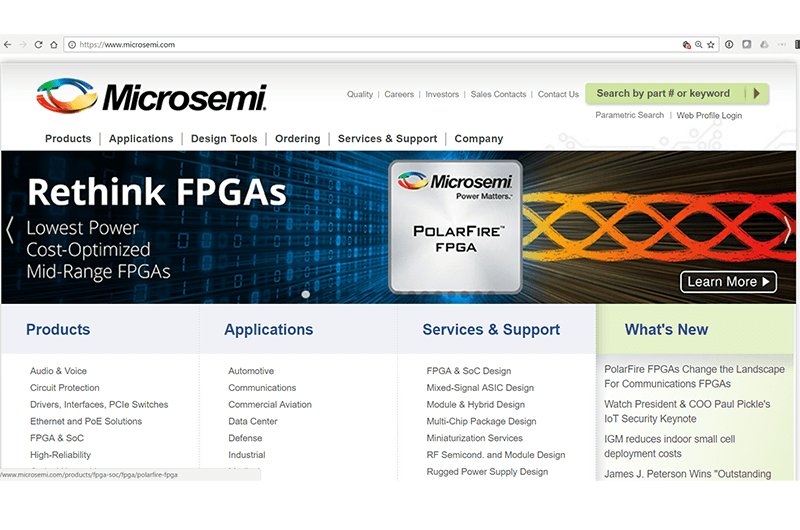Click the Products section heading

(58, 330)
